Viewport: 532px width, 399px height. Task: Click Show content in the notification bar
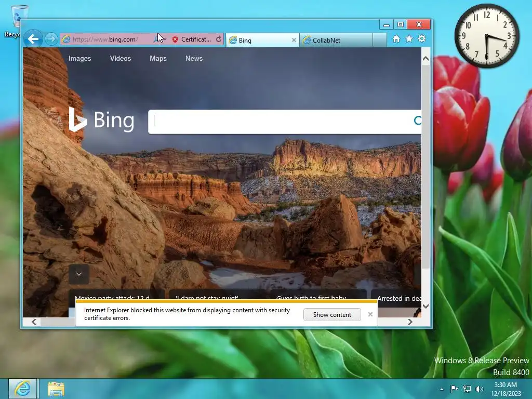(332, 314)
